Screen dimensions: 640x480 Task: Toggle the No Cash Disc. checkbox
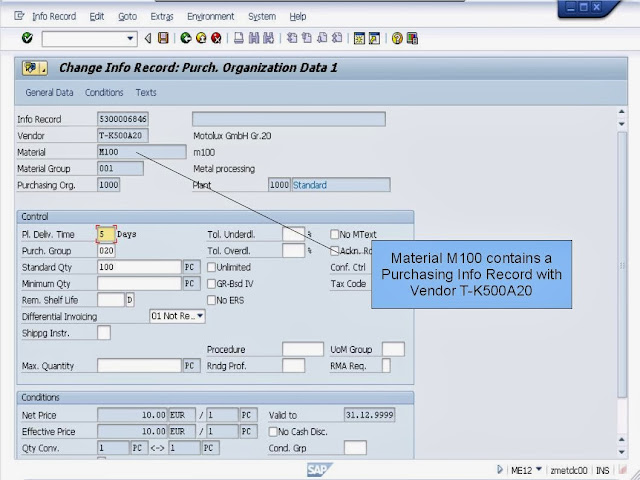pos(273,431)
